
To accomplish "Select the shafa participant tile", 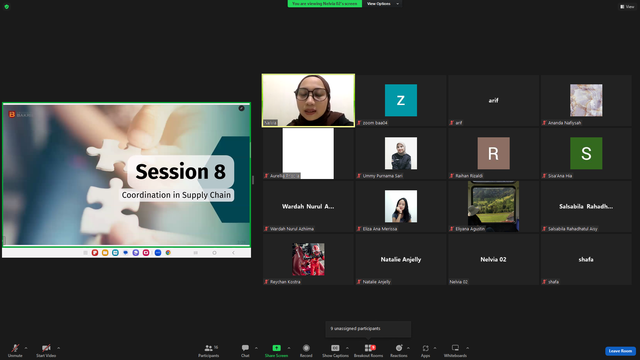I will point(586,260).
